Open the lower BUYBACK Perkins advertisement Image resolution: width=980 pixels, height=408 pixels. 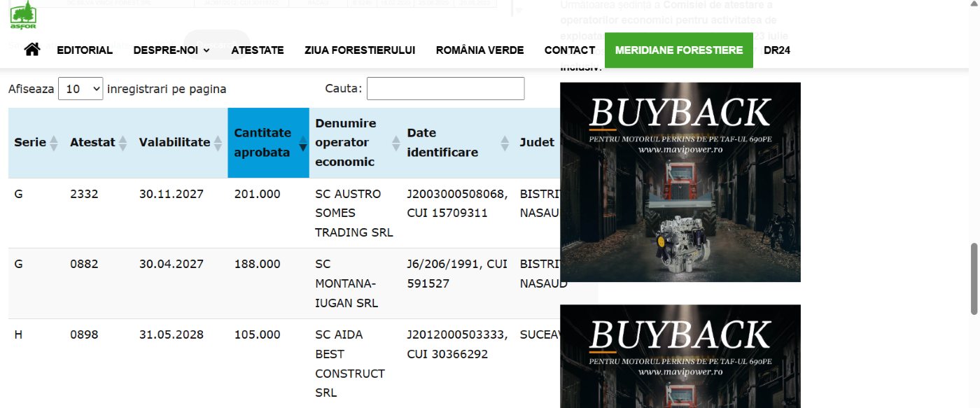coord(680,356)
